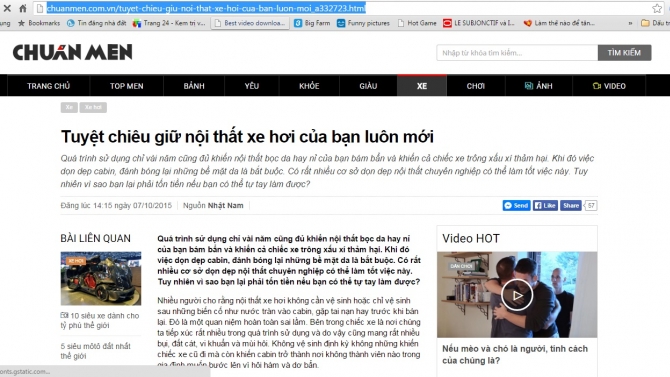The height and width of the screenshot is (377, 670).
Task: Open TOP MEN menu item
Action: (126, 86)
